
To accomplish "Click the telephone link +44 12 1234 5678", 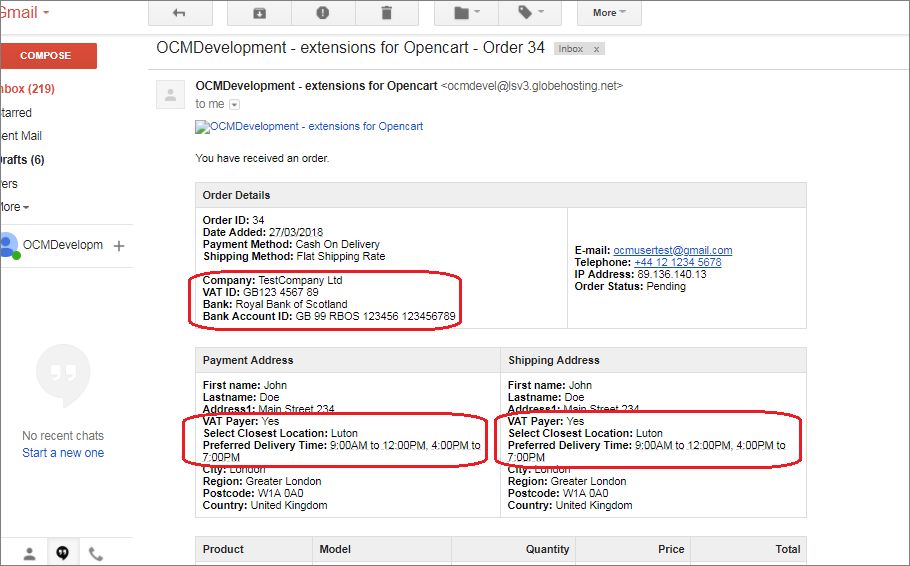I will point(678,262).
